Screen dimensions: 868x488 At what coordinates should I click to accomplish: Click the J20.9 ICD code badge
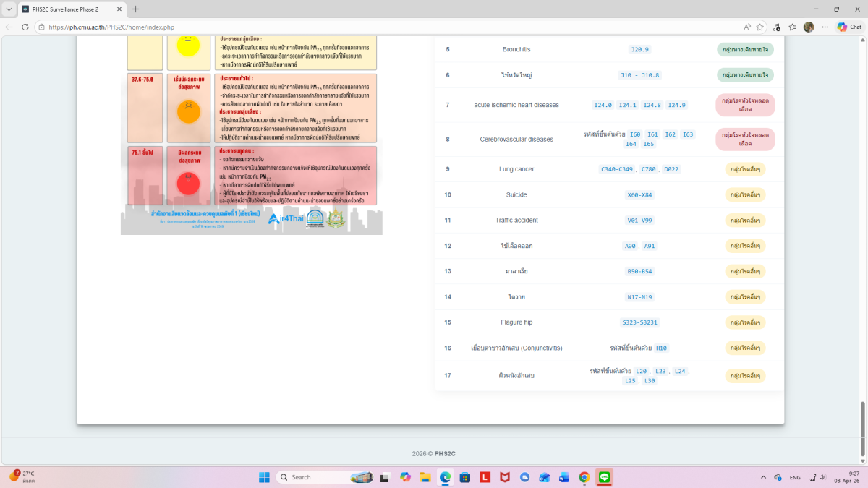(x=639, y=49)
